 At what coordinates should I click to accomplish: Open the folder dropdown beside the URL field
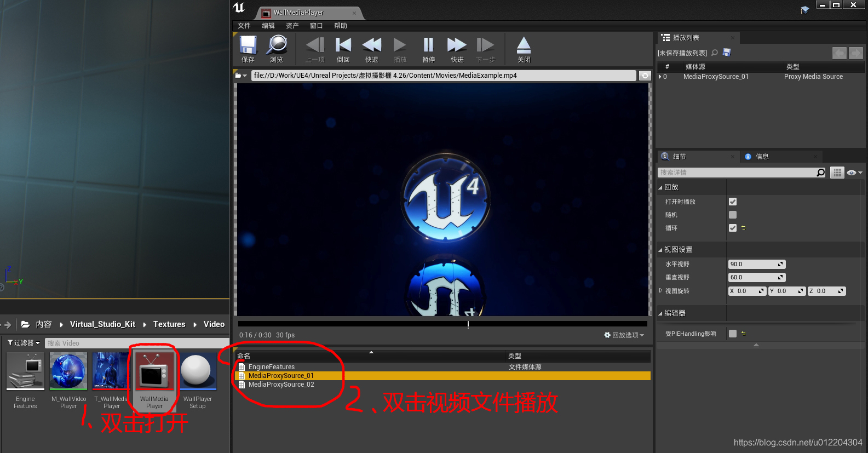coord(241,76)
